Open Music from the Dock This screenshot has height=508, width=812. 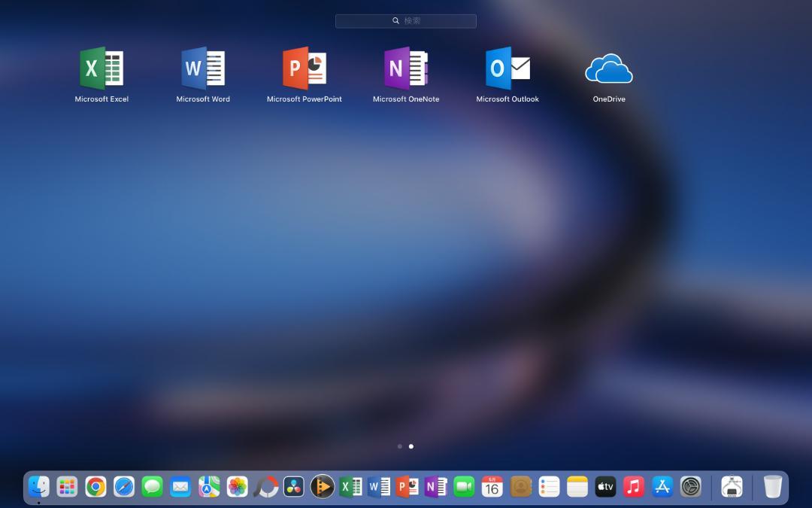coord(634,487)
